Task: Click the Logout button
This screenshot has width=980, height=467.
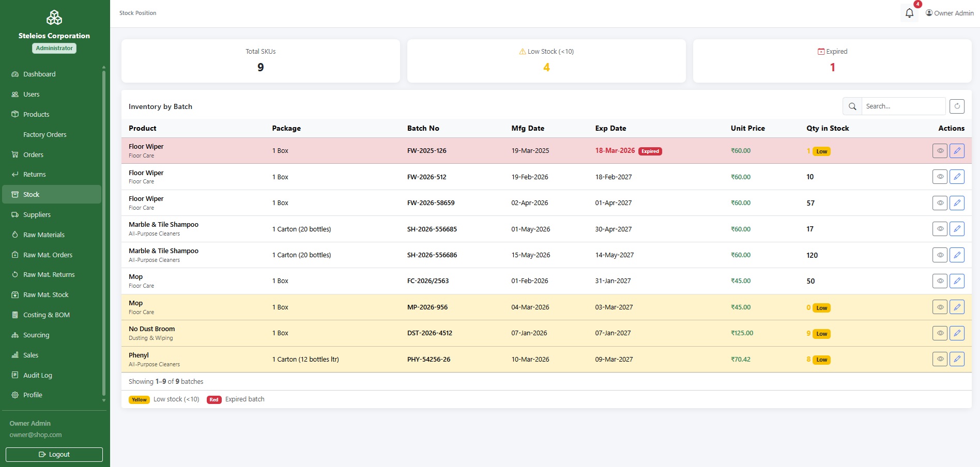Action: coord(54,455)
